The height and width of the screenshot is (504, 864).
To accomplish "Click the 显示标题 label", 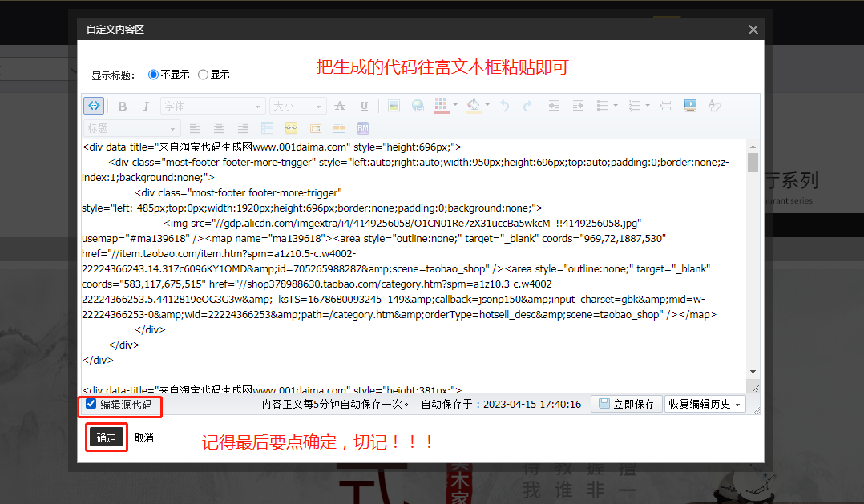I will 113,75.
